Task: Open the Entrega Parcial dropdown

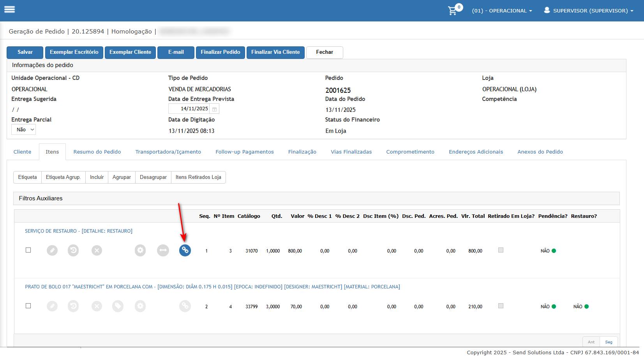Action: click(x=24, y=130)
